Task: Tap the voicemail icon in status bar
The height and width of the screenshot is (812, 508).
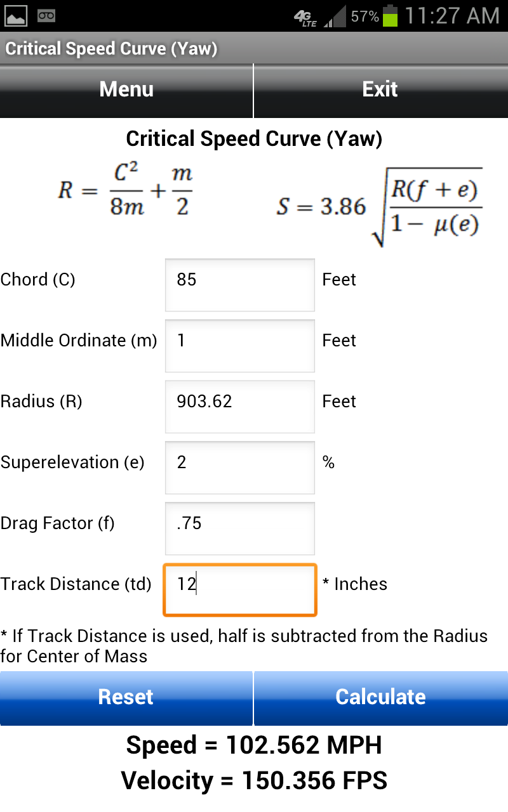Action: pos(46,14)
